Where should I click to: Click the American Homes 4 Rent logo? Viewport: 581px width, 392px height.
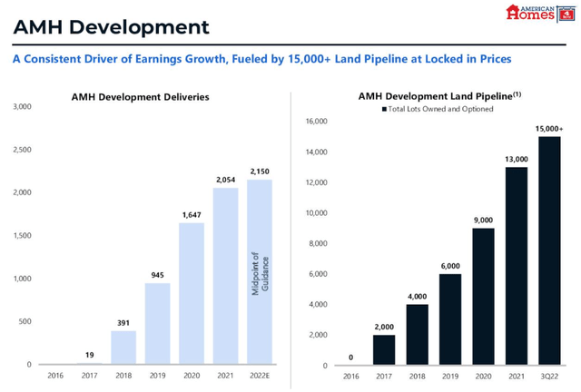pos(541,13)
